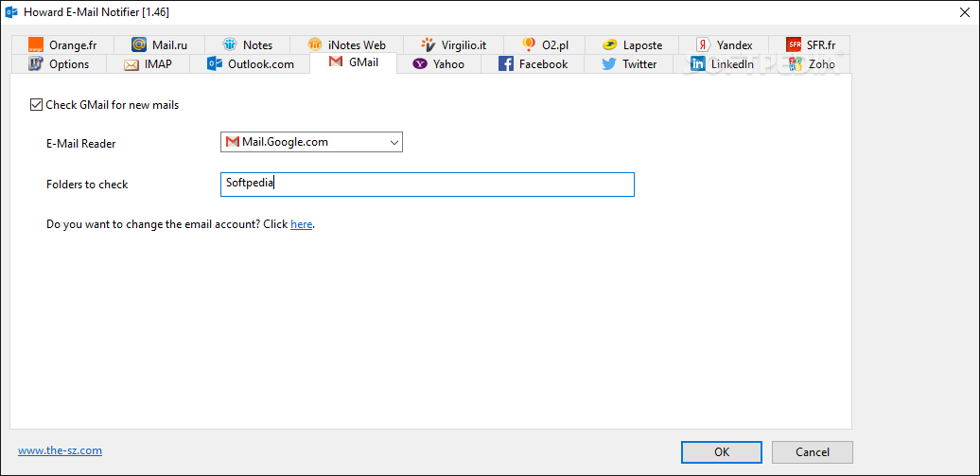
Task: Click the IMAP envelope icon
Action: click(131, 63)
